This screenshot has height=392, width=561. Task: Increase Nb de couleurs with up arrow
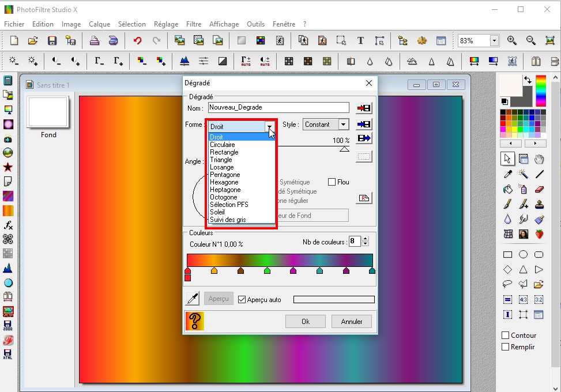pos(365,239)
